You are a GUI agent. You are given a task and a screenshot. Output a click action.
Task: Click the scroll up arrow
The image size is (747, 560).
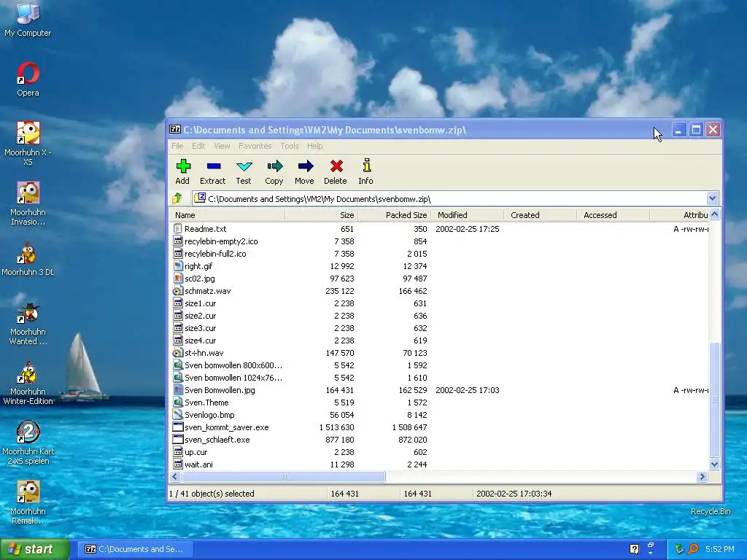714,214
